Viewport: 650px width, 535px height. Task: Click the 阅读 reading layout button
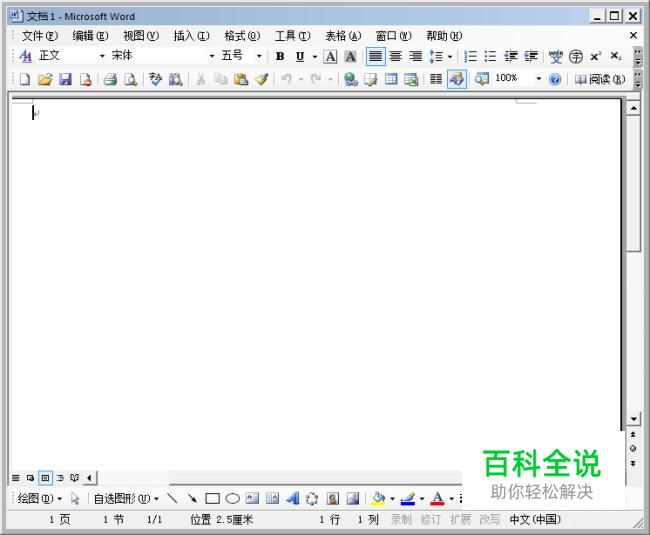[x=599, y=79]
